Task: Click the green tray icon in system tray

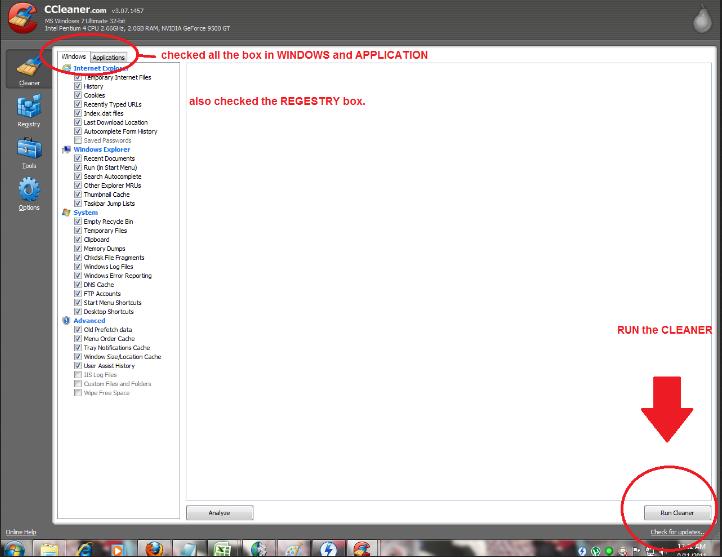Action: (x=609, y=551)
